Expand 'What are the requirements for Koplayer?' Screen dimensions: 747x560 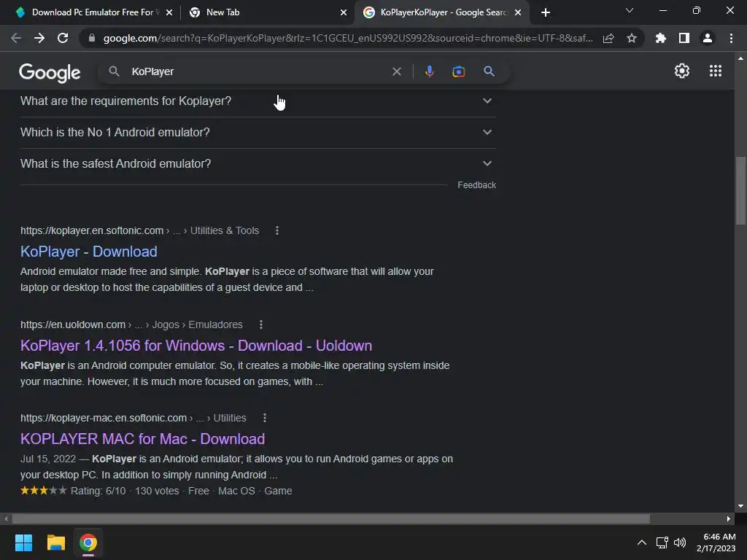click(x=258, y=101)
